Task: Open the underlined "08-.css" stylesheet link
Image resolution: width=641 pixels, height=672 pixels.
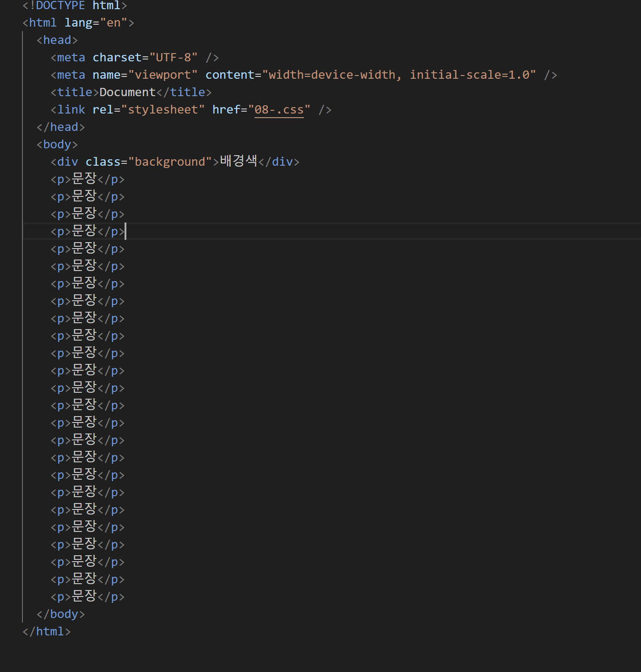Action: [x=279, y=110]
